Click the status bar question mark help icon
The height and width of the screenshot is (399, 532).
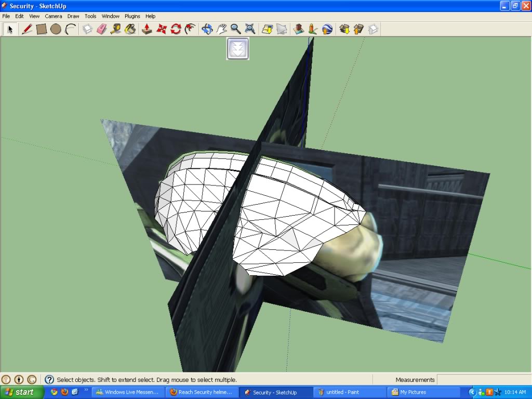click(49, 380)
